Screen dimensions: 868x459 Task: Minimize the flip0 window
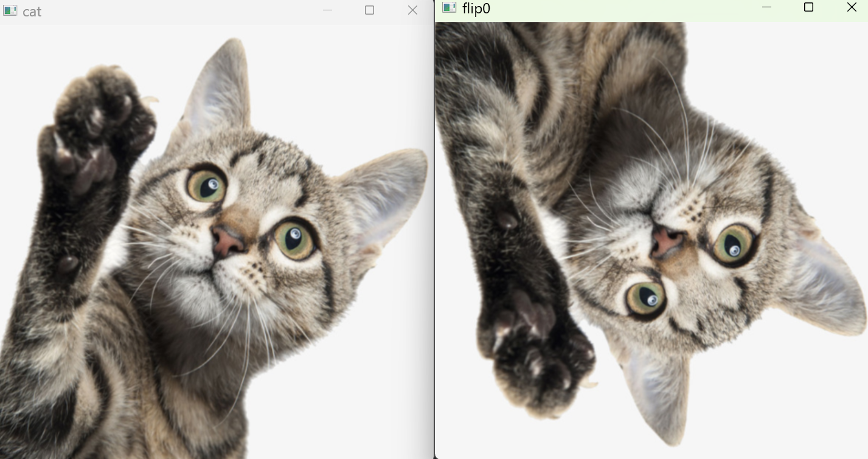click(766, 7)
